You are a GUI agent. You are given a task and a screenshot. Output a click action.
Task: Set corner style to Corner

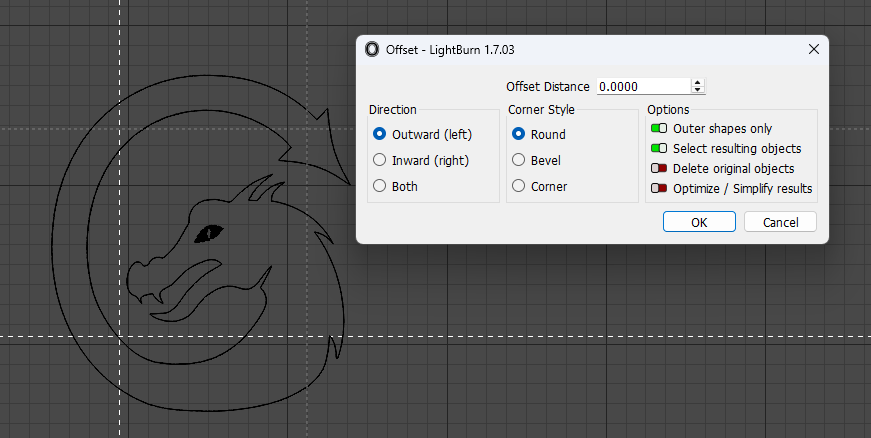click(519, 186)
